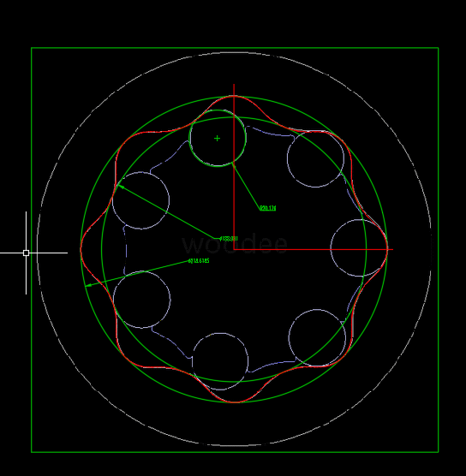Click the origin where red axes meet
Viewport: 466px width, 476px height.
[x=234, y=249]
